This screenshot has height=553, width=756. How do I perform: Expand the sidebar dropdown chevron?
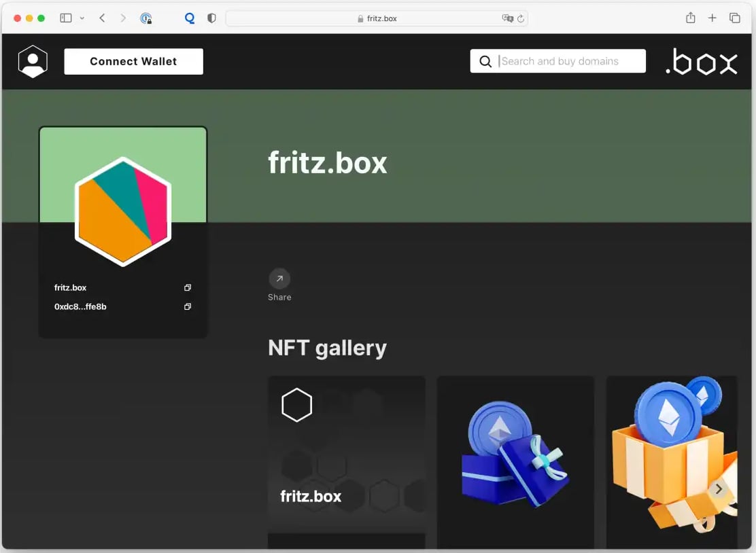(x=82, y=18)
